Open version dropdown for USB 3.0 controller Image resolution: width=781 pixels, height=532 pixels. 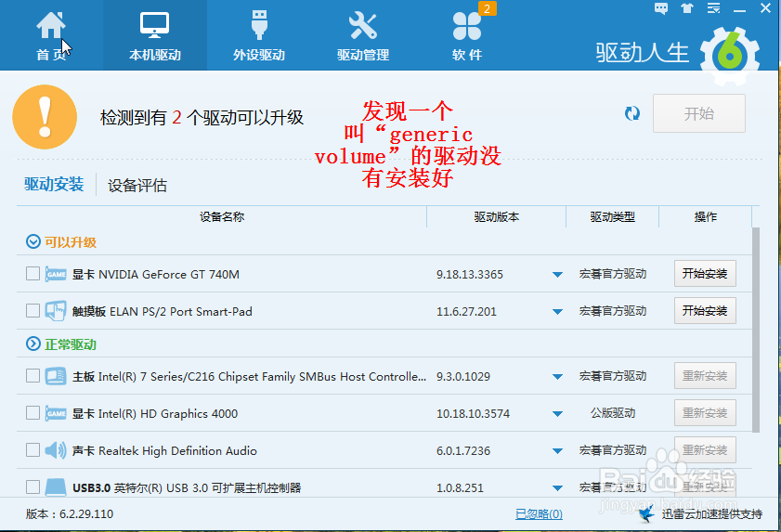click(x=557, y=488)
